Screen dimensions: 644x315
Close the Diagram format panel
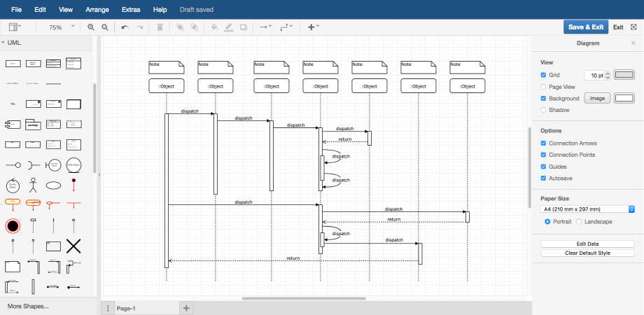[x=633, y=43]
